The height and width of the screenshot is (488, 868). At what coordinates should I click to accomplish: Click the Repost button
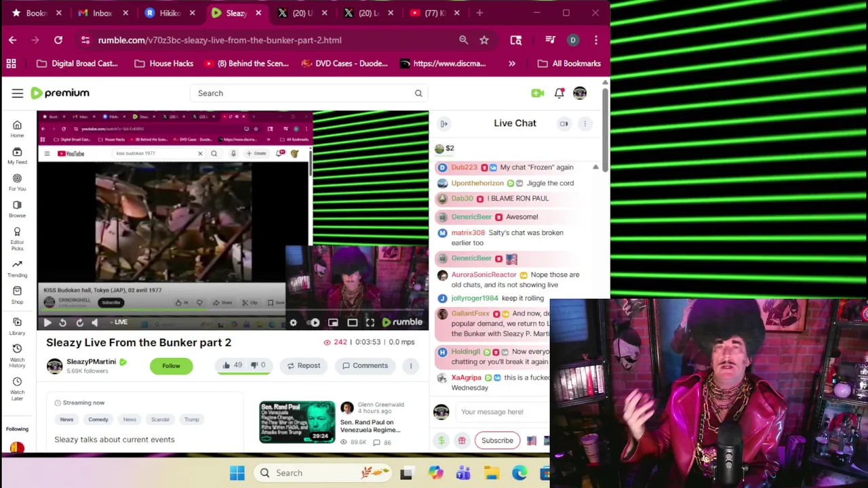coord(303,366)
